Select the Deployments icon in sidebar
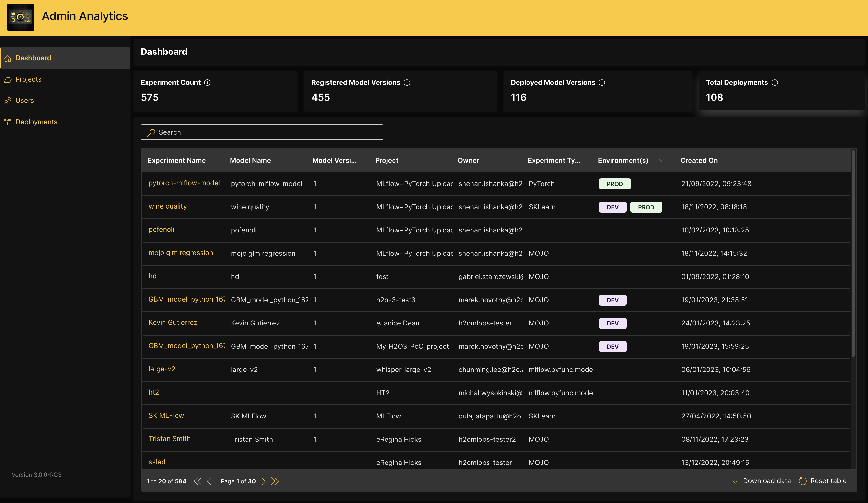 point(8,122)
